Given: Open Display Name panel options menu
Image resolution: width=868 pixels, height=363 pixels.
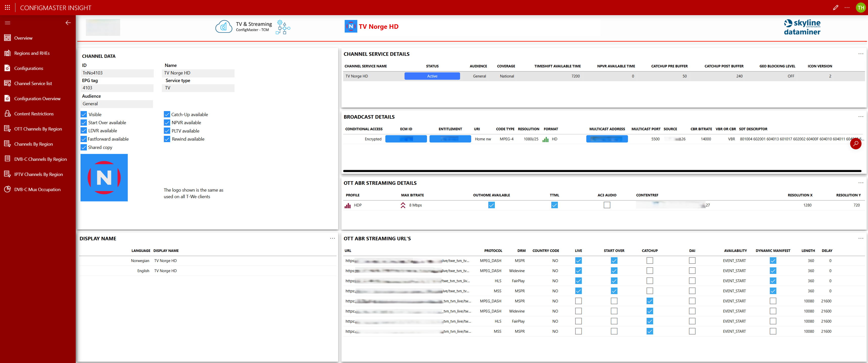Looking at the screenshot, I should (332, 238).
